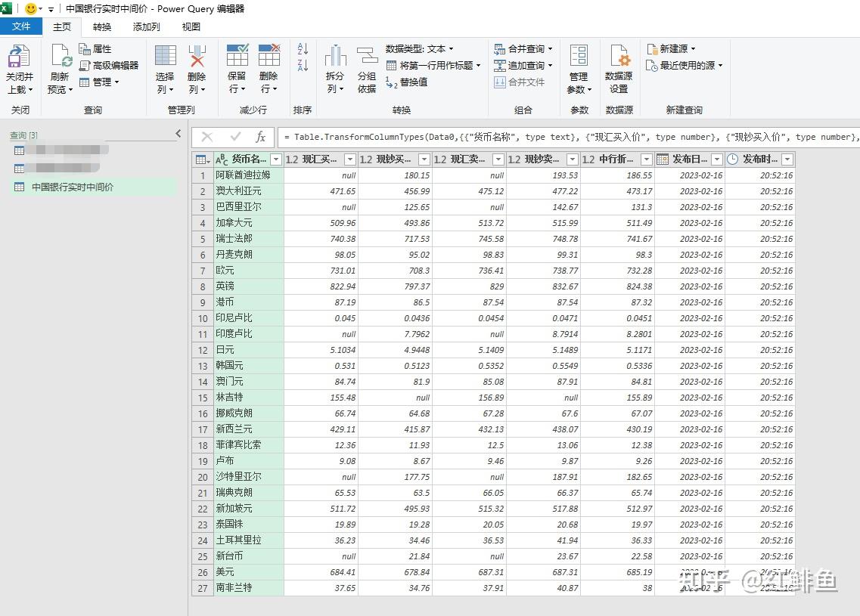Switch to the View (视图) tab
This screenshot has width=860, height=616.
(x=191, y=27)
